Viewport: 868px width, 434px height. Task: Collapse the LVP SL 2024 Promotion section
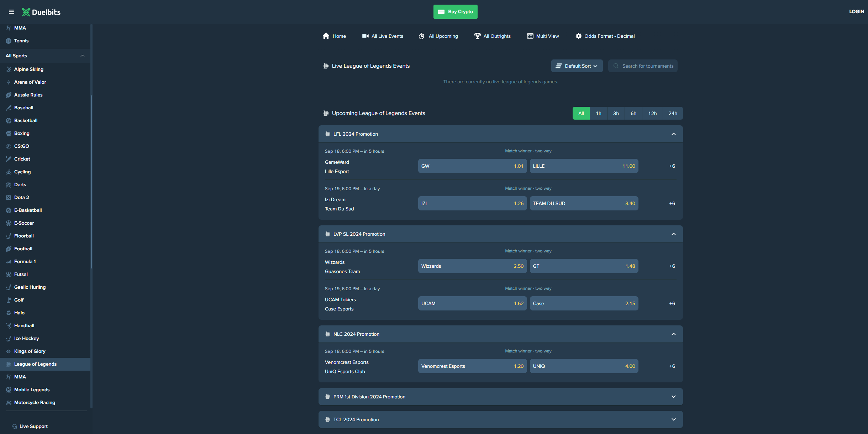pyautogui.click(x=674, y=234)
